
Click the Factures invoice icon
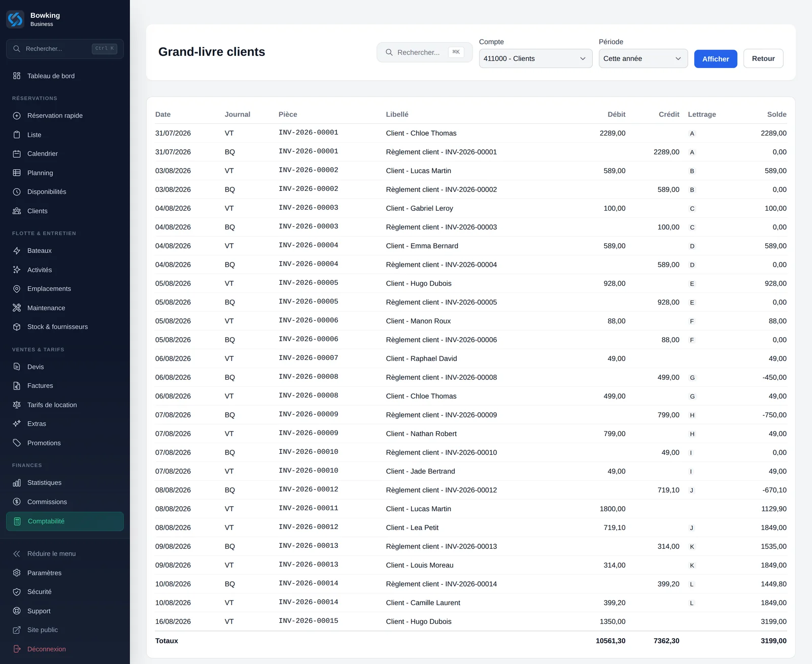[x=17, y=386]
